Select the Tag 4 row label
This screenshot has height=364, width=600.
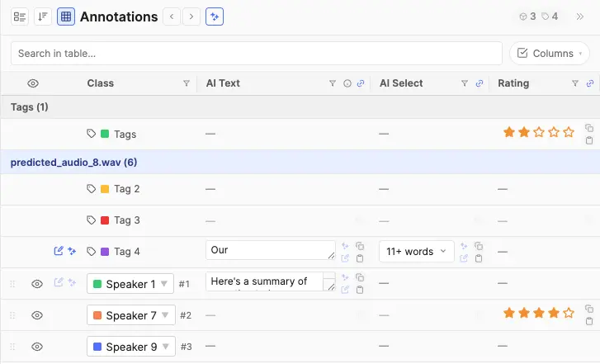click(x=126, y=252)
